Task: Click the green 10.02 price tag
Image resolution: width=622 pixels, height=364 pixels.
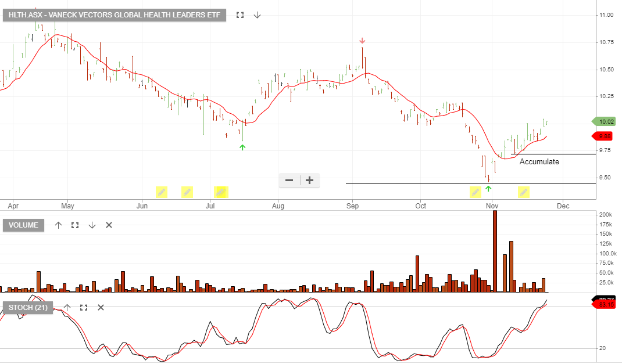Action: pos(604,121)
